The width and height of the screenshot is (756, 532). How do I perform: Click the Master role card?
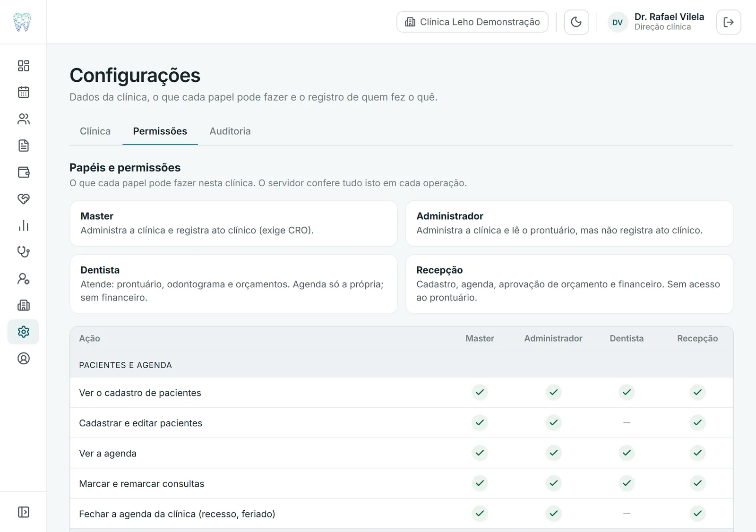233,223
